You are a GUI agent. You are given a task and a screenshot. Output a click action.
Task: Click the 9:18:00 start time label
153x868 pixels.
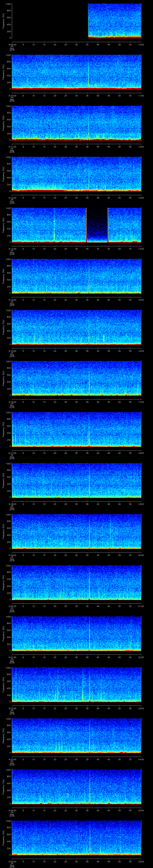(x=12, y=504)
